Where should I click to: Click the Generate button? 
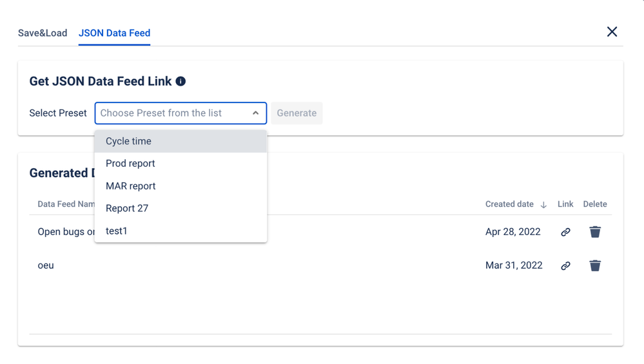click(x=297, y=113)
